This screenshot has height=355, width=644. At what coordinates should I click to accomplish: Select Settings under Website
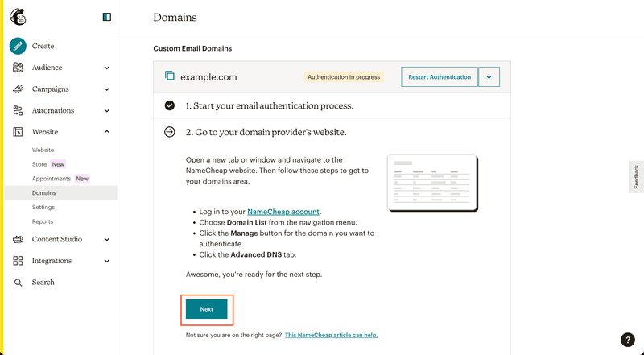[43, 207]
